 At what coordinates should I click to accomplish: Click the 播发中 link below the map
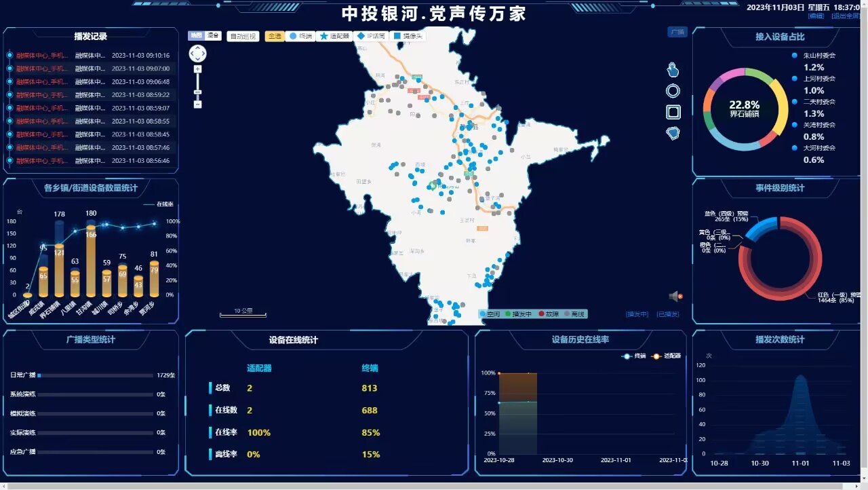[637, 314]
